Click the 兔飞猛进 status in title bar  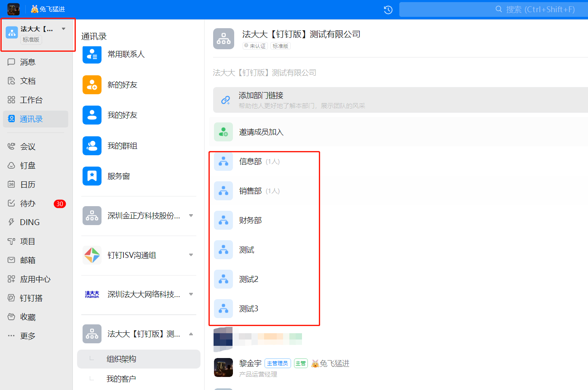point(48,9)
